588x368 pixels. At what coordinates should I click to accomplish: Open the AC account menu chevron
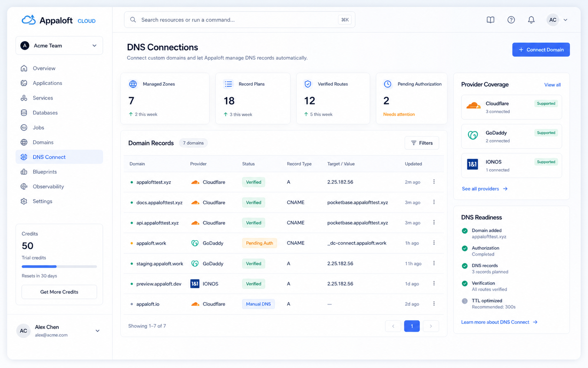coord(565,20)
